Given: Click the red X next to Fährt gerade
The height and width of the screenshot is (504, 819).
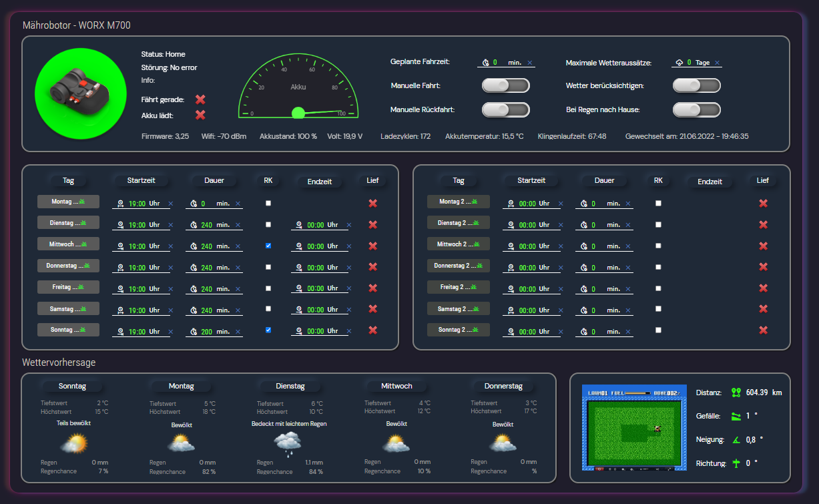Looking at the screenshot, I should (x=200, y=99).
